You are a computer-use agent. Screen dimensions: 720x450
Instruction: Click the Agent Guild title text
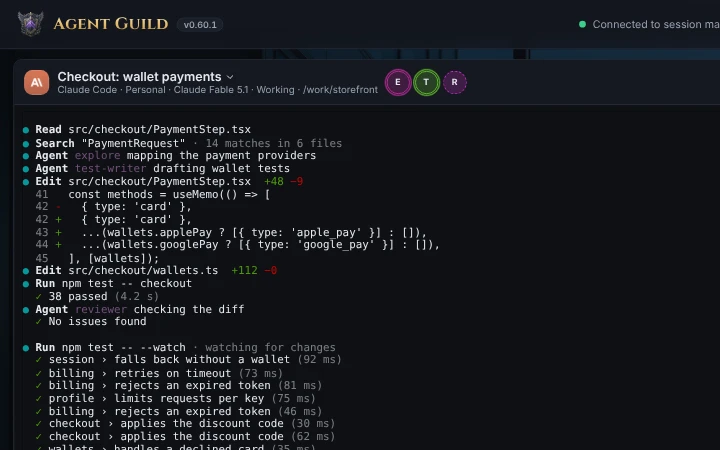[x=111, y=24]
